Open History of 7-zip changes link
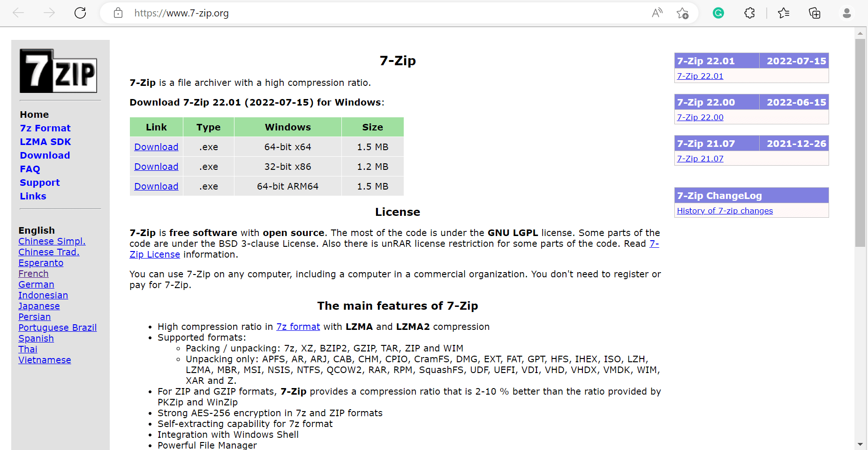Image resolution: width=868 pixels, height=450 pixels. click(x=725, y=211)
